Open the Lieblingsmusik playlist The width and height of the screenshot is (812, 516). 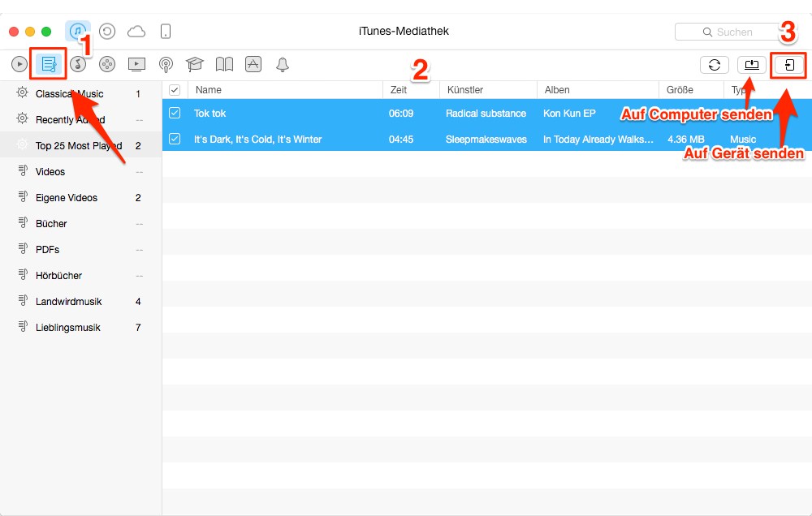tap(80, 327)
